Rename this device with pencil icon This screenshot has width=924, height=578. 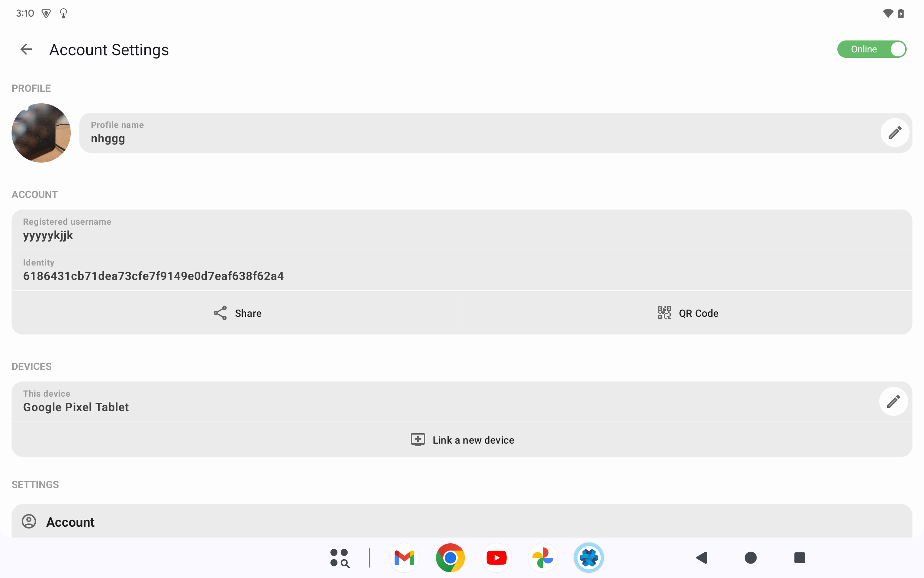point(893,401)
